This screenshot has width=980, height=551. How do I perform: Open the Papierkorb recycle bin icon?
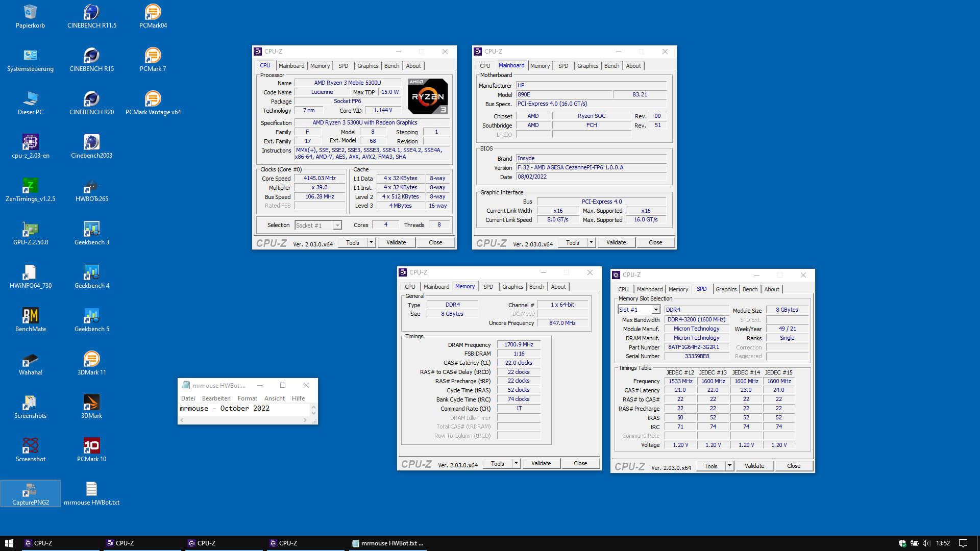coord(30,16)
